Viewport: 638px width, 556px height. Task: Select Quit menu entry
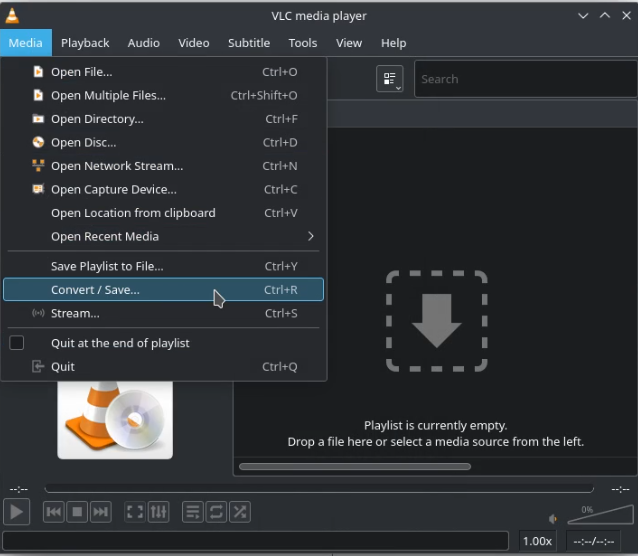[163, 366]
